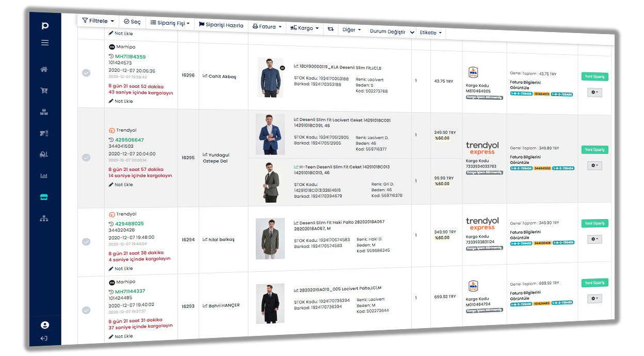644x356 pixels.
Task: Click the Siparişi Hazırla button
Action: 221,25
